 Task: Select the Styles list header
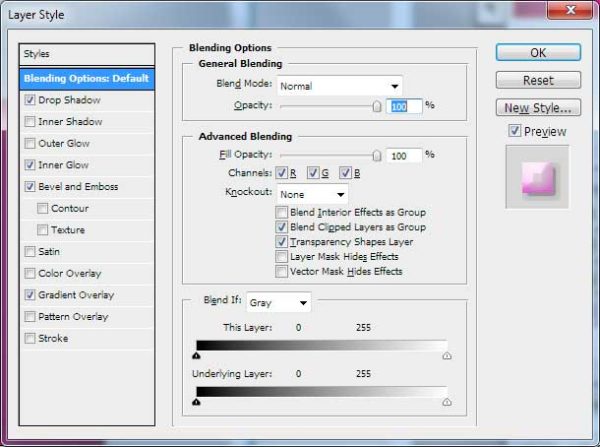coord(87,54)
